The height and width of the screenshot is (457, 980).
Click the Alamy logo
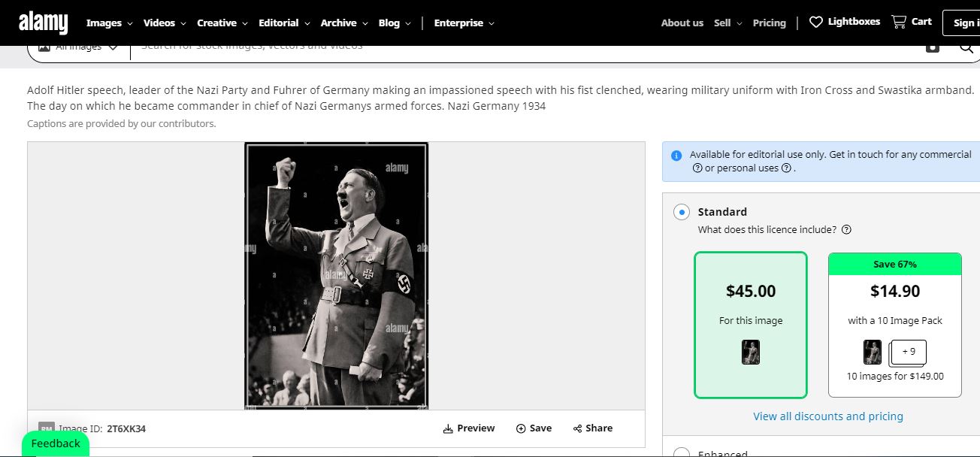(x=43, y=23)
